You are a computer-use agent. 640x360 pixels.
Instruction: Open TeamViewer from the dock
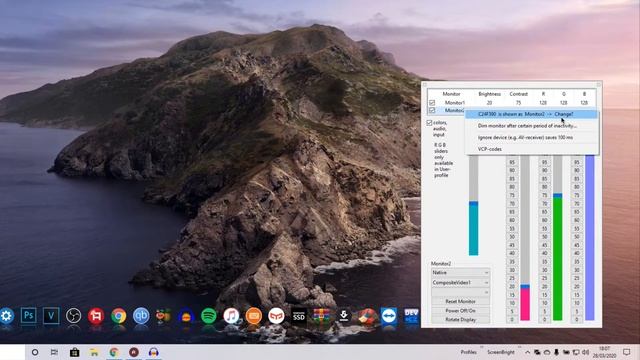tap(389, 316)
